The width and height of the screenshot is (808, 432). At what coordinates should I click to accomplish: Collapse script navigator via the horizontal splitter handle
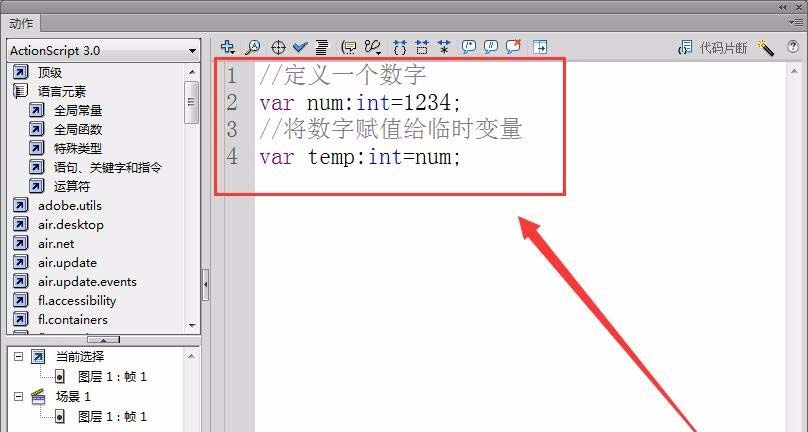pyautogui.click(x=103, y=339)
